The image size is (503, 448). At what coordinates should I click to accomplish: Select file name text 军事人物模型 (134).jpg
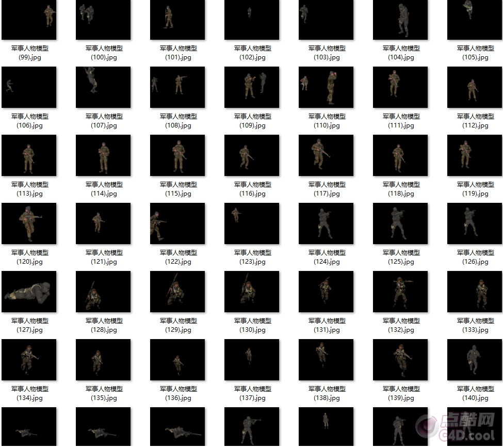pyautogui.click(x=30, y=393)
